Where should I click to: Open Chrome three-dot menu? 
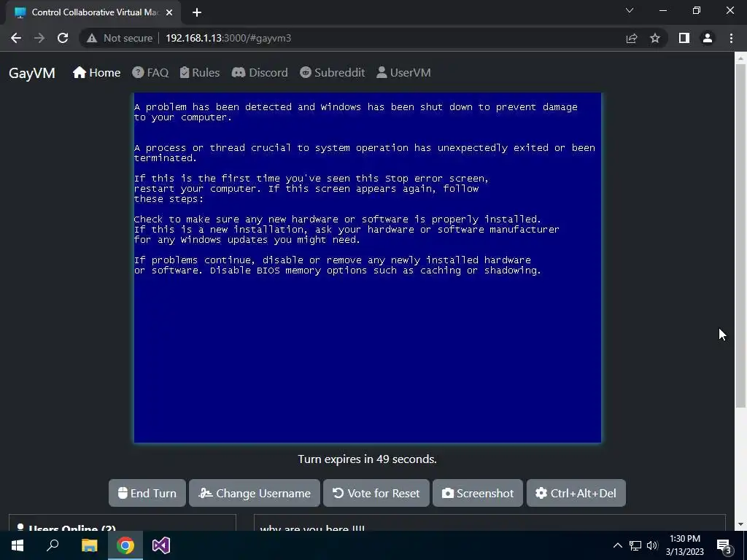[x=731, y=38]
